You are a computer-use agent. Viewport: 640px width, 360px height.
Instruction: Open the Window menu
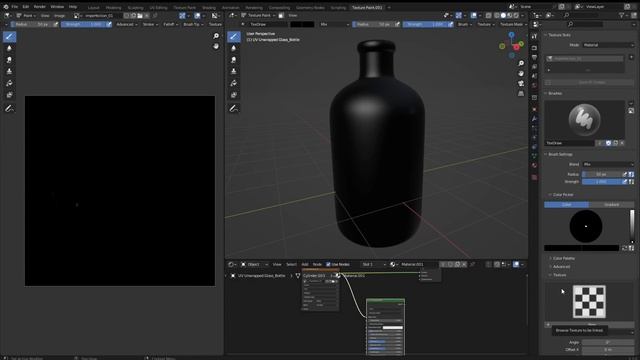pos(57,7)
